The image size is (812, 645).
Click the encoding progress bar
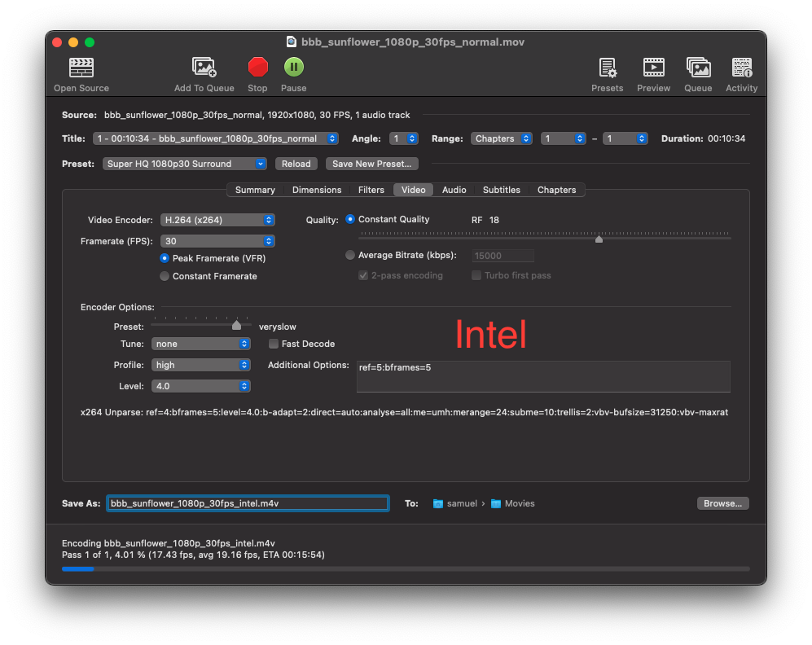tap(406, 568)
